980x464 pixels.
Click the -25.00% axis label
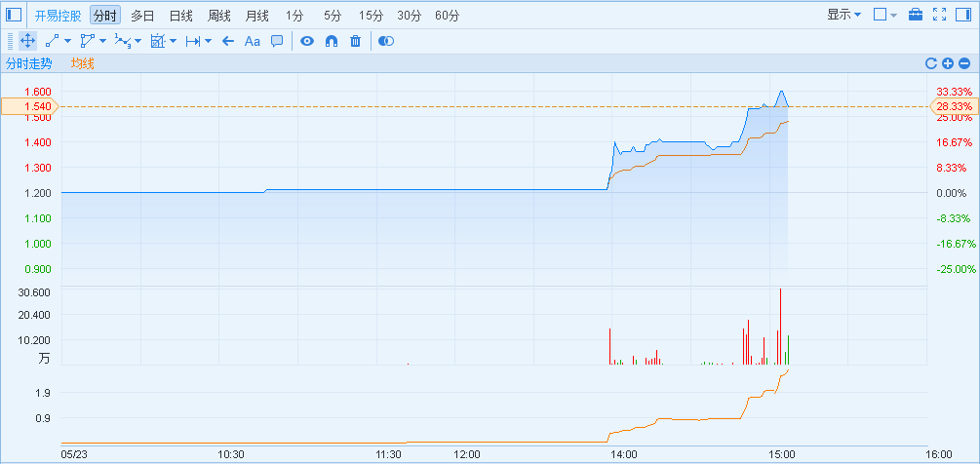point(956,269)
